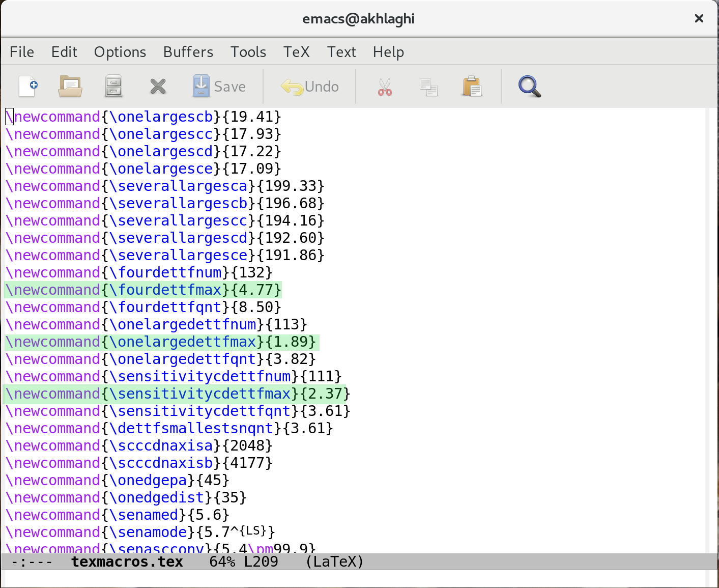Search using the magnifying glass icon
This screenshot has height=588, width=719.
click(x=529, y=87)
